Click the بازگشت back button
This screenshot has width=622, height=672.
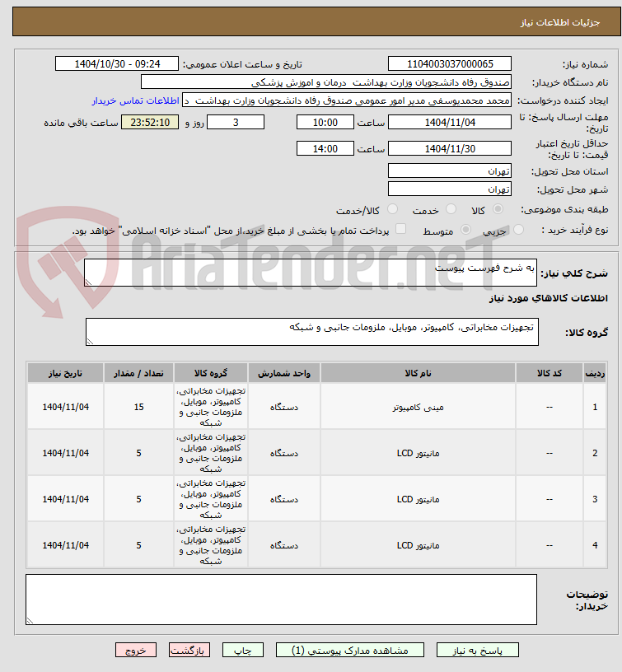(x=189, y=650)
